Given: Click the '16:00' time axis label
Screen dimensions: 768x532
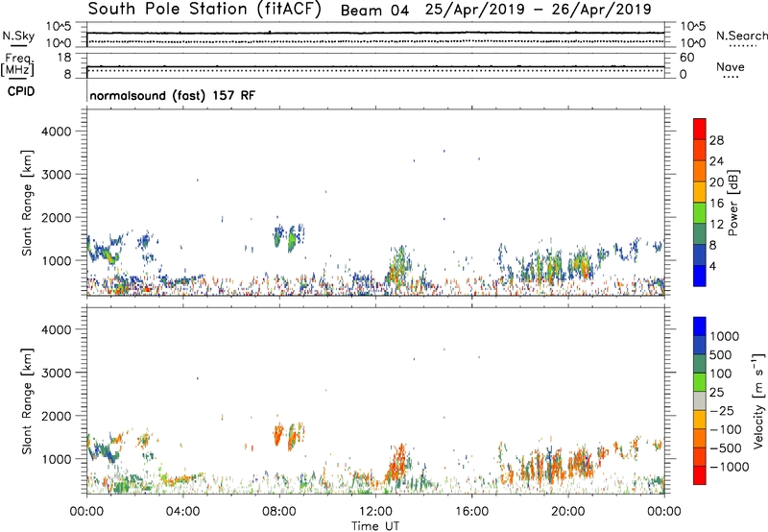Looking at the screenshot, I should point(471,512).
